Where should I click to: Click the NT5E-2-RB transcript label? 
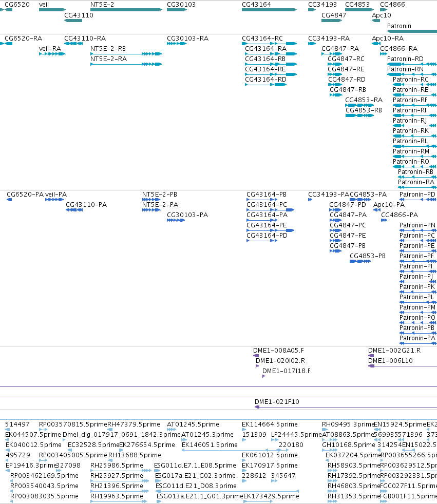[108, 49]
